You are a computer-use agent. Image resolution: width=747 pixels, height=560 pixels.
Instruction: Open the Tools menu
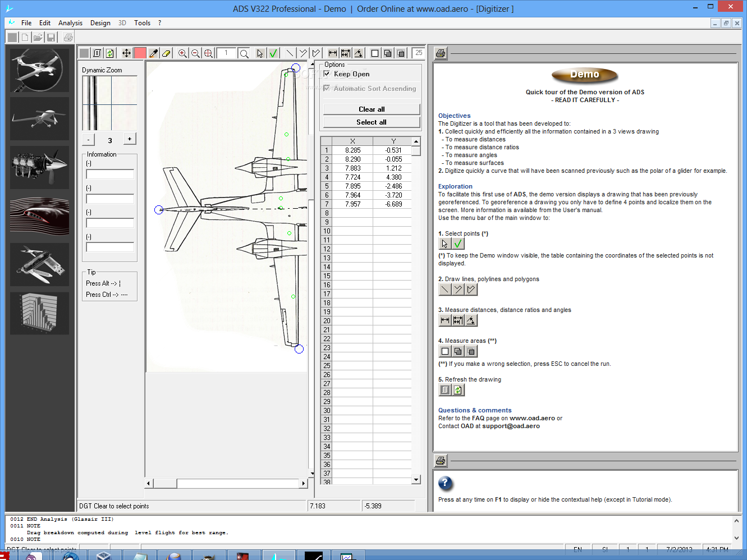[142, 23]
